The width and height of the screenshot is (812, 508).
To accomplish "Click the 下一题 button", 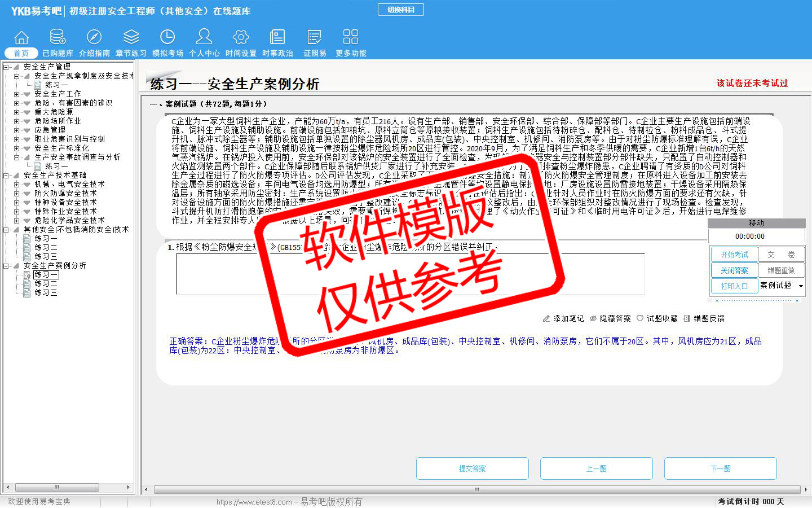I will (720, 468).
